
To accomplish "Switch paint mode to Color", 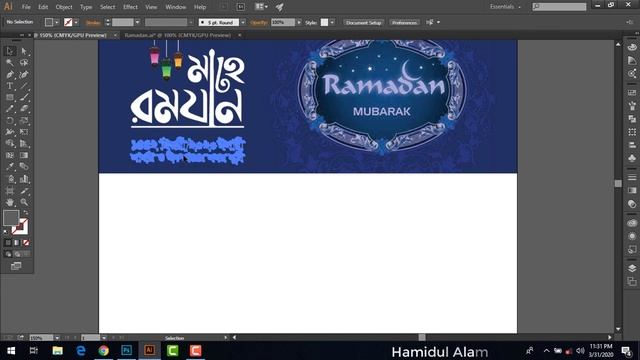I will [8, 242].
